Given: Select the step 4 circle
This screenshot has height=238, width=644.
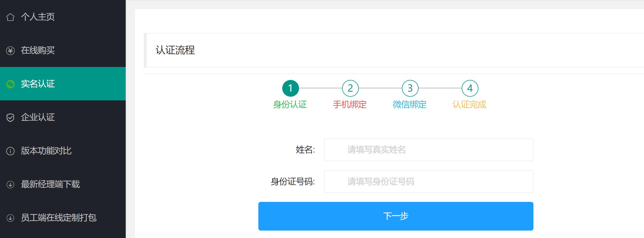Looking at the screenshot, I should 470,88.
